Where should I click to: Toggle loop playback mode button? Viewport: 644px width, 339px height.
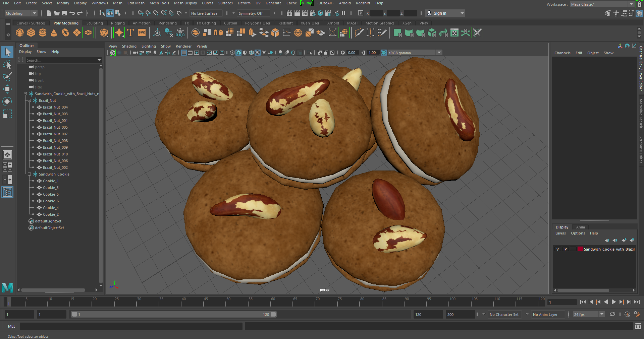pyautogui.click(x=612, y=314)
